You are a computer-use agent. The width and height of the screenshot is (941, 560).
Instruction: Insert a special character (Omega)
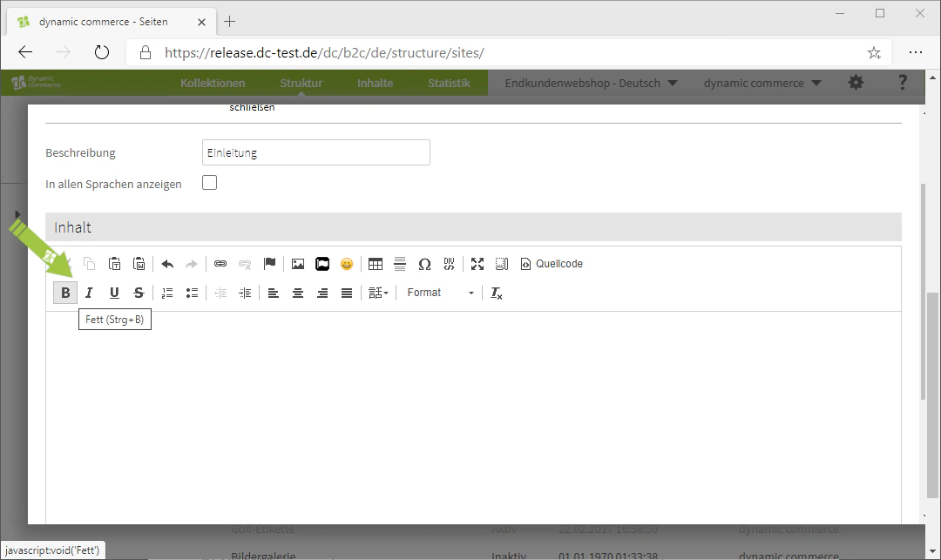pyautogui.click(x=424, y=264)
